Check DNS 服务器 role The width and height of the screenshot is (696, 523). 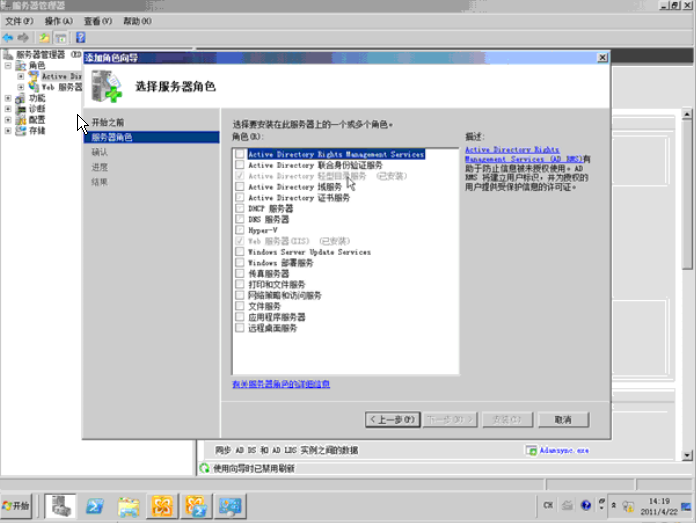coord(240,219)
